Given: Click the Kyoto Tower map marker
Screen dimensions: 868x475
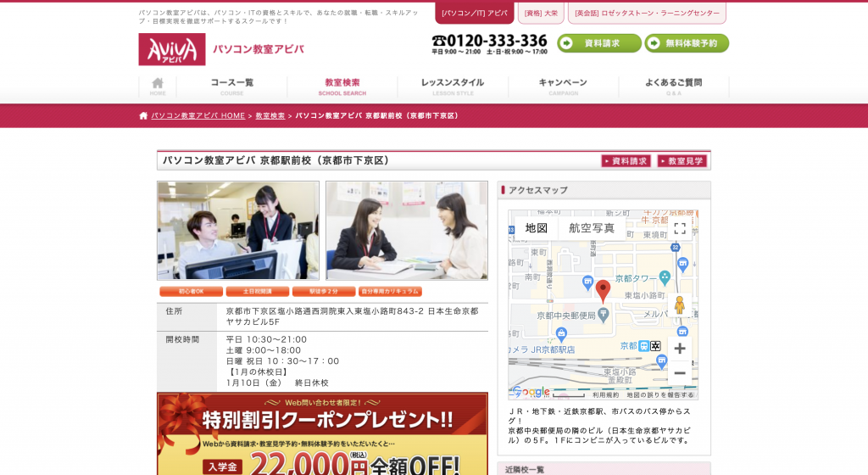Looking at the screenshot, I should coord(665,278).
